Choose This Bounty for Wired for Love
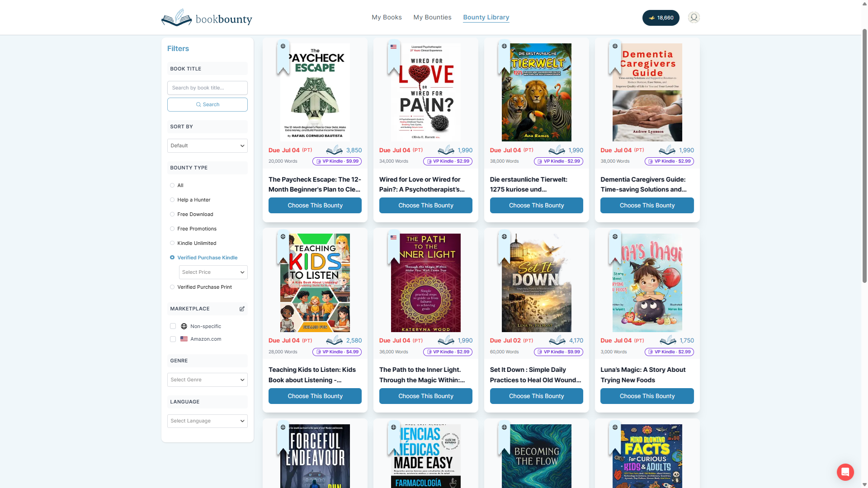 coord(426,205)
